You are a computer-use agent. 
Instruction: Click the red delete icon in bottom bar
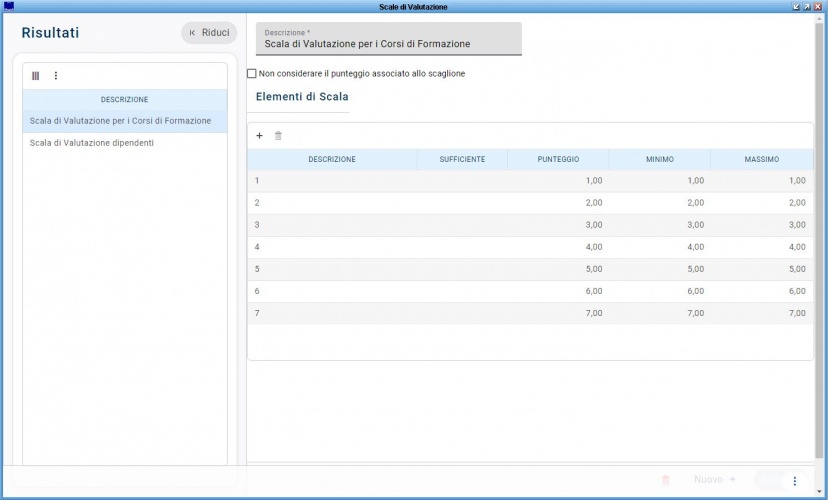tap(666, 480)
